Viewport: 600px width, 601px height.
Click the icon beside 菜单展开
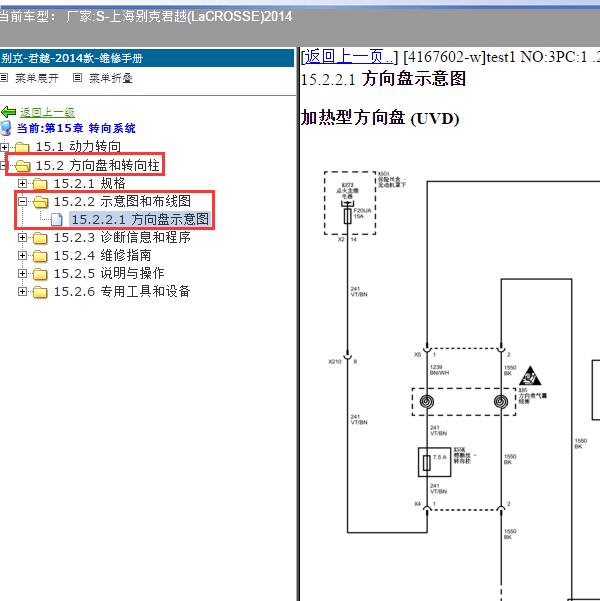pyautogui.click(x=4, y=78)
